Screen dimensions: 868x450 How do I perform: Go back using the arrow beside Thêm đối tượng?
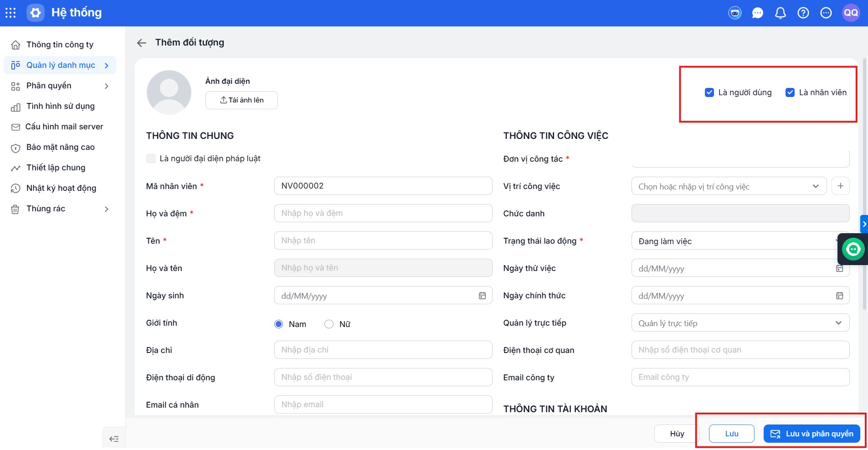(x=142, y=43)
